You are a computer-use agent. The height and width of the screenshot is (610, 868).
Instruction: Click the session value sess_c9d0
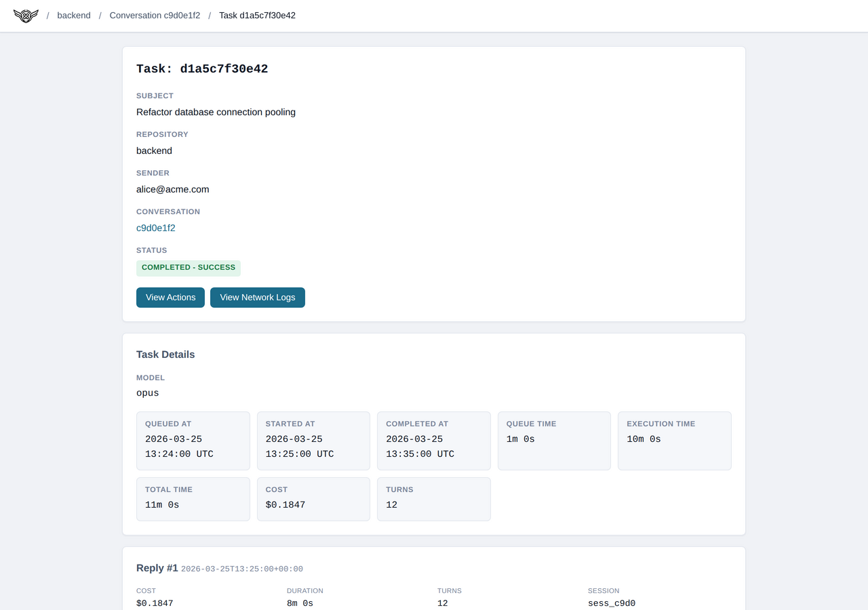point(612,603)
